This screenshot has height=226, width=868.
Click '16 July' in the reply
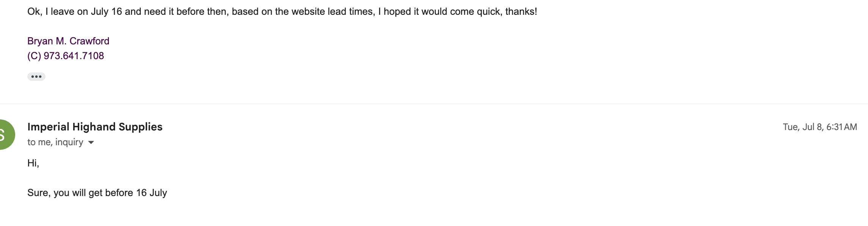[152, 193]
